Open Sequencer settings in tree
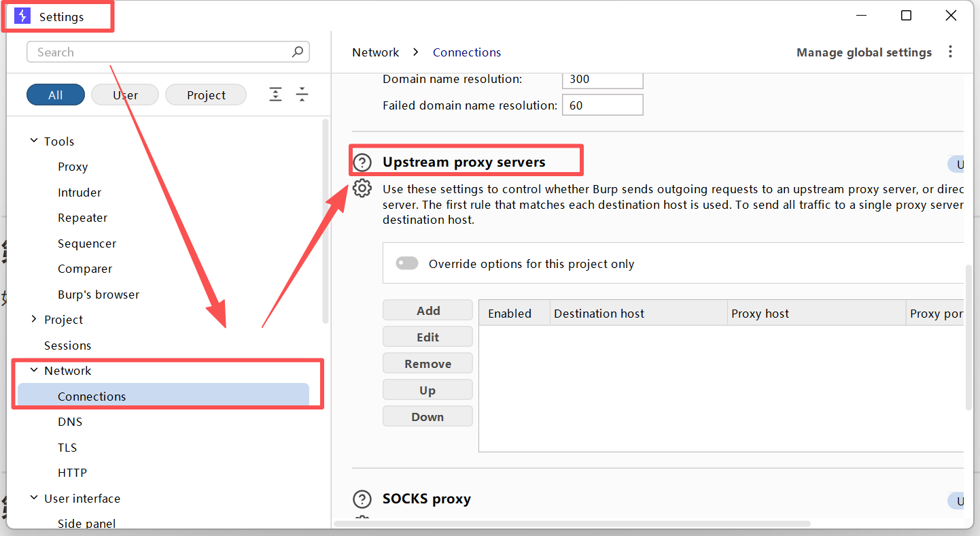980x536 pixels. click(x=87, y=244)
